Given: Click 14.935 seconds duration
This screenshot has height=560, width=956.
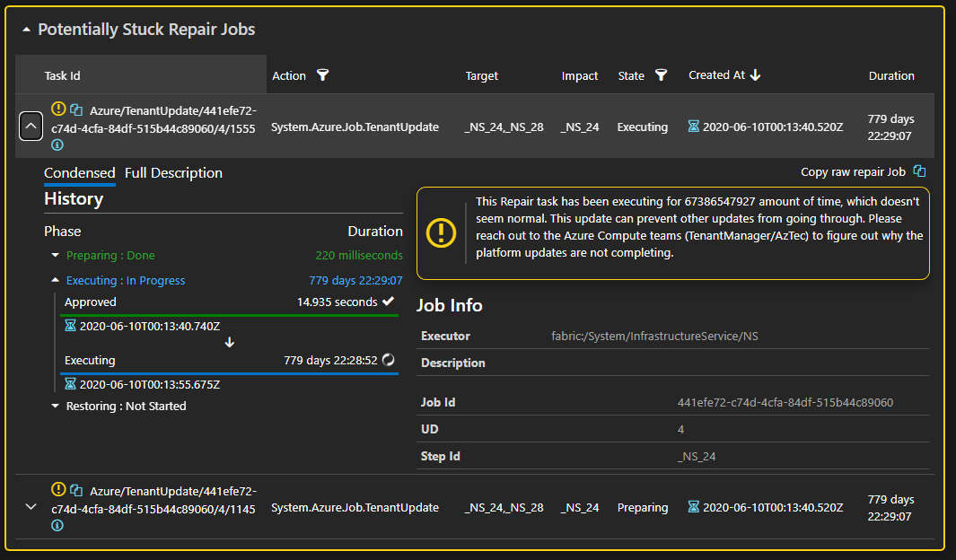Looking at the screenshot, I should pos(338,302).
